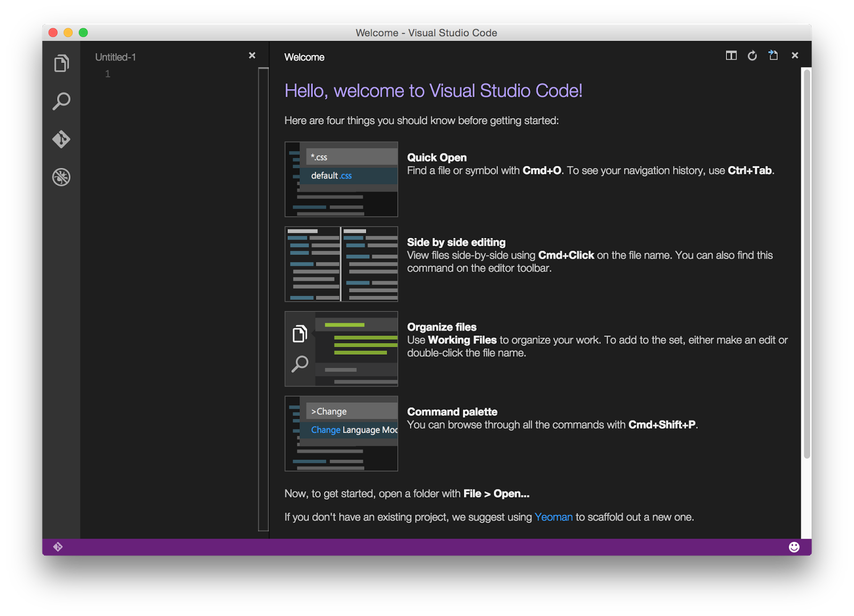Click the Organize files thumbnail

point(341,349)
